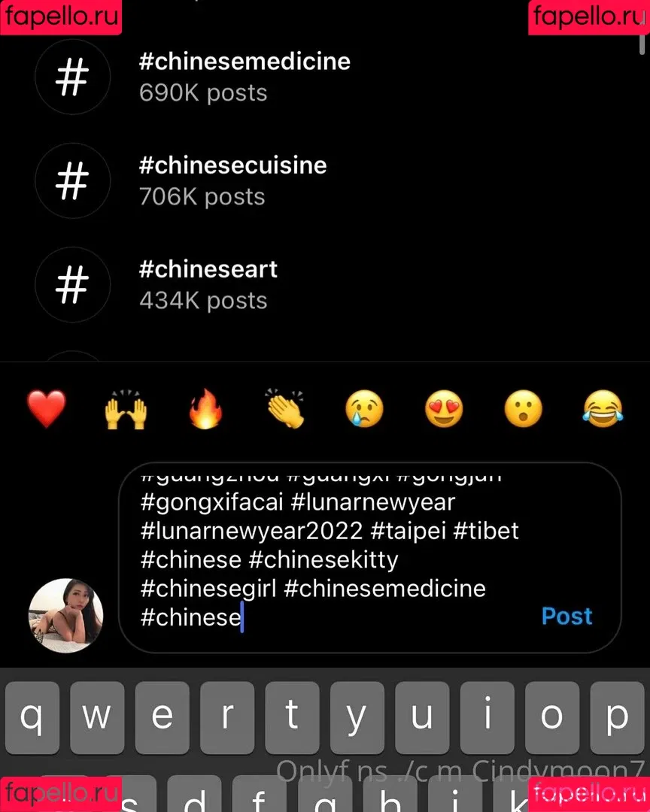The image size is (650, 812).
Task: Pick the #chineseart hashtag suggestion
Action: (x=208, y=283)
